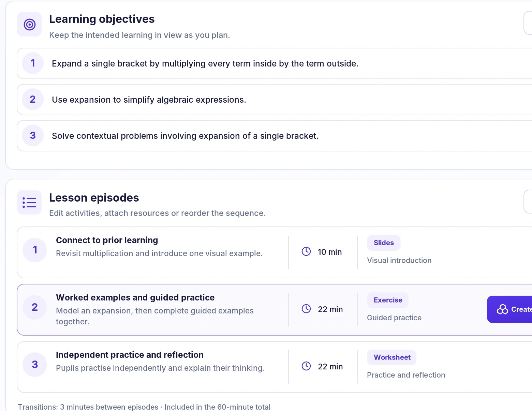This screenshot has height=411, width=532.
Task: Click the Learning objectives target icon
Action: click(x=29, y=25)
